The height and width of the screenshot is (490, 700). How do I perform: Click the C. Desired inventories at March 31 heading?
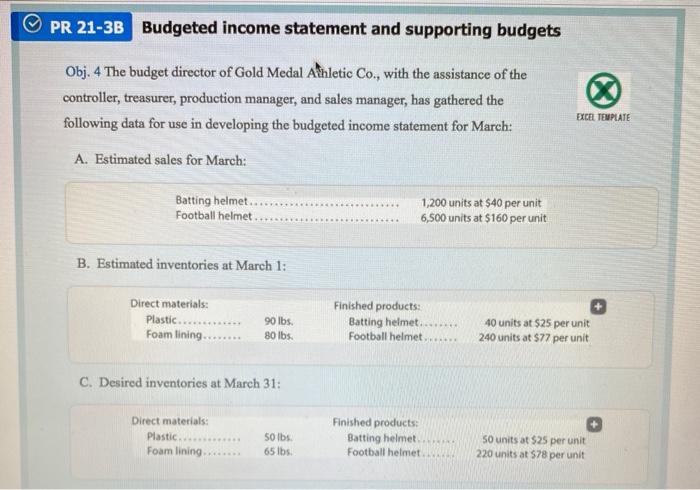180,383
